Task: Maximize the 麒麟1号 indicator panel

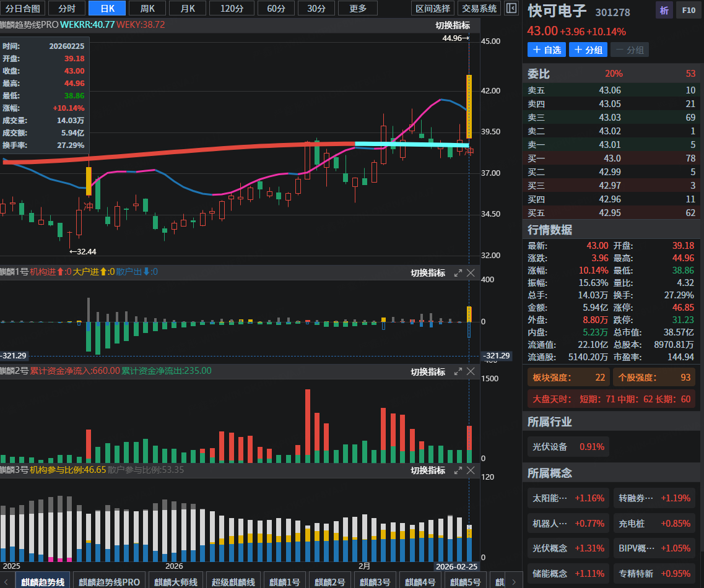Action: pyautogui.click(x=458, y=273)
